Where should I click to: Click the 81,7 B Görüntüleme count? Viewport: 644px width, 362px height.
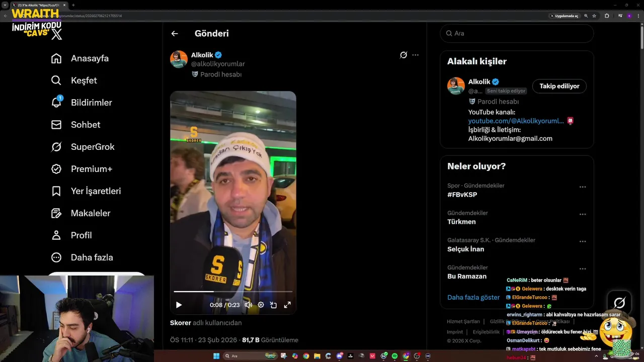[270, 340]
